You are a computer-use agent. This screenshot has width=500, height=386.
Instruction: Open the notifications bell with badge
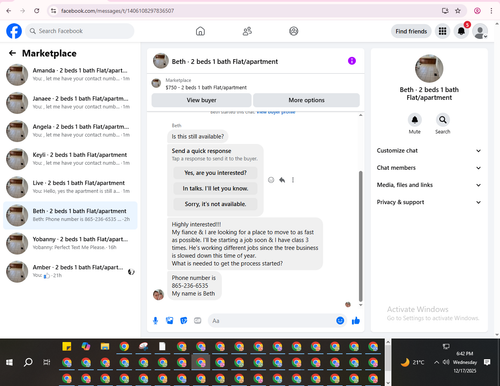[461, 31]
